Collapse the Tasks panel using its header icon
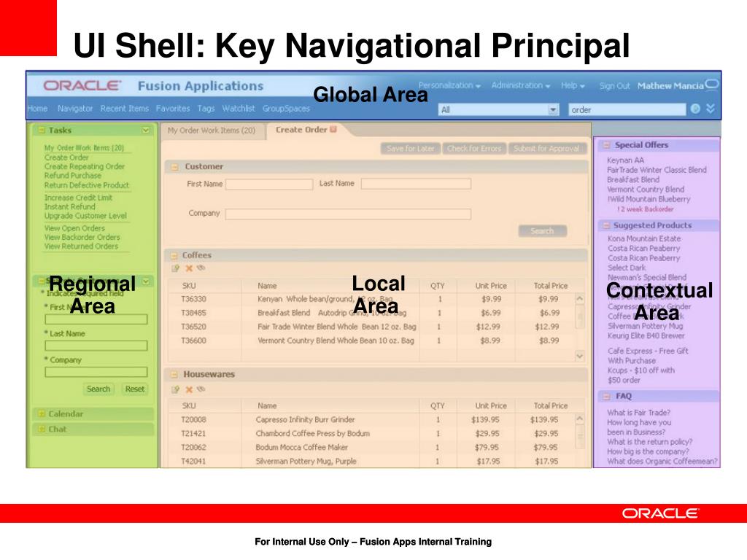 42,130
